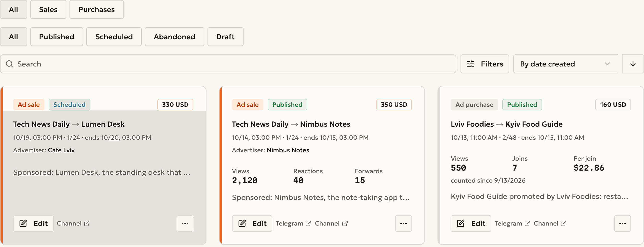Click the 160 USD price badge
This screenshot has width=644, height=247.
click(613, 105)
